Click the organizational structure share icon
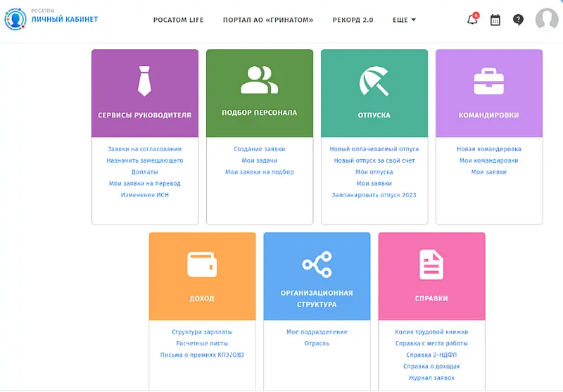This screenshot has width=563, height=392. tap(317, 265)
